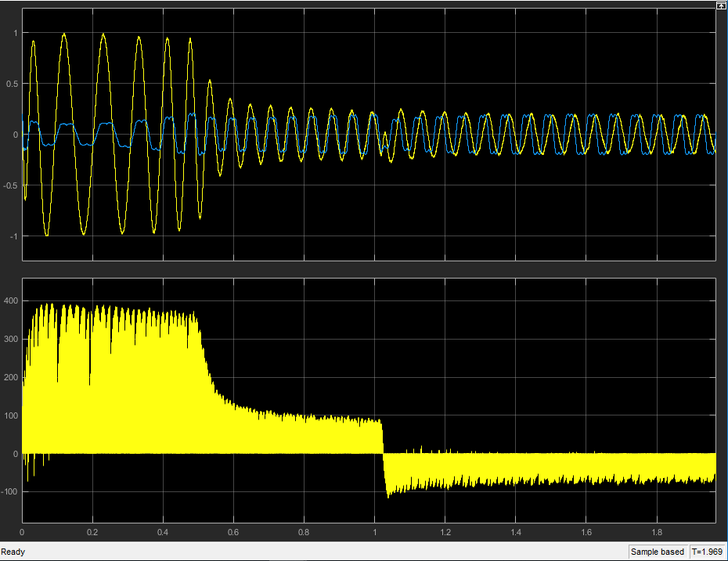Click the -0.5 tick label on upper y-axis

pyautogui.click(x=11, y=185)
